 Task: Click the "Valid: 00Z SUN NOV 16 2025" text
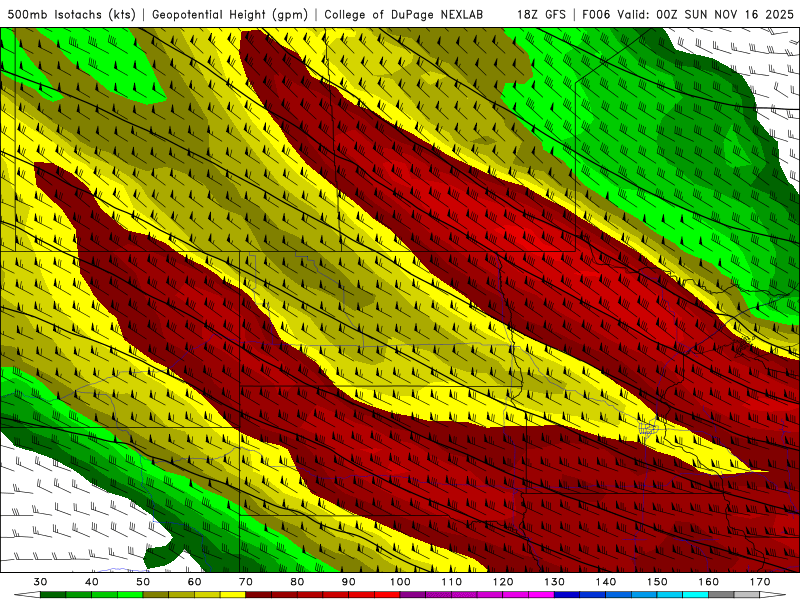coord(705,14)
